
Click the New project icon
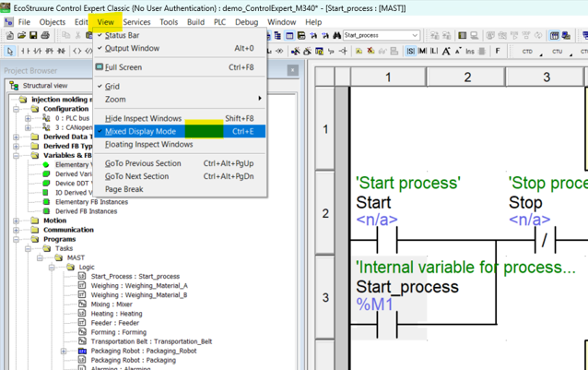point(10,35)
